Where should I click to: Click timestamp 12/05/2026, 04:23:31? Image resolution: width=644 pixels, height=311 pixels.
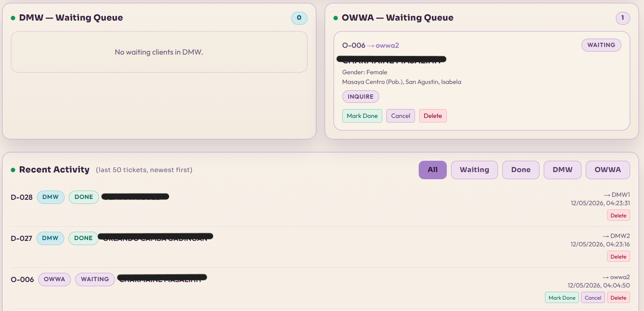click(x=600, y=203)
